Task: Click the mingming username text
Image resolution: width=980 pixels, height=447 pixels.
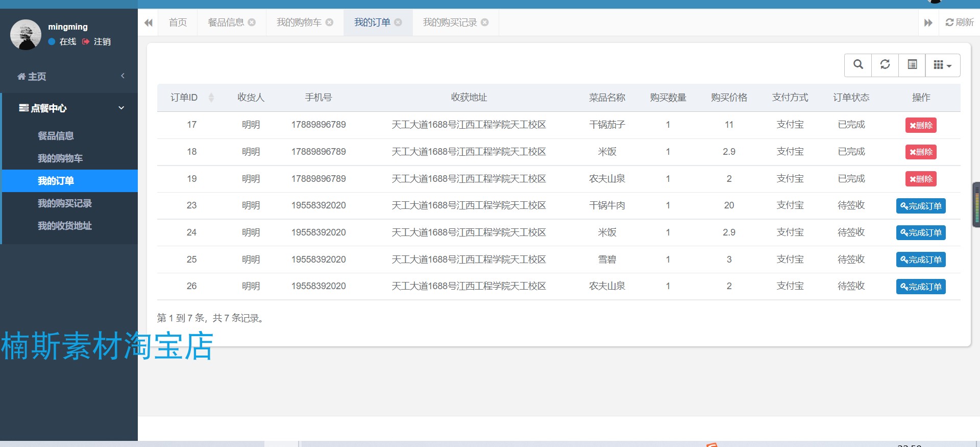Action: point(68,27)
